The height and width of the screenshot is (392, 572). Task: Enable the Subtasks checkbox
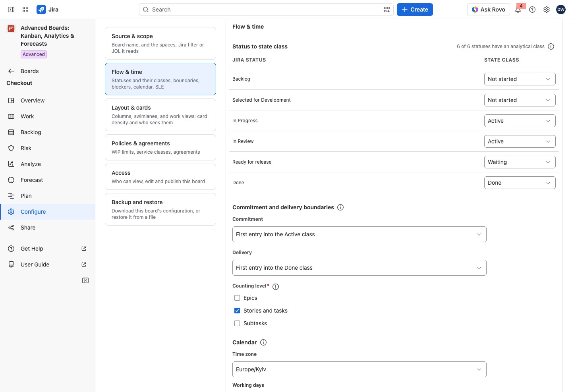pos(237,323)
